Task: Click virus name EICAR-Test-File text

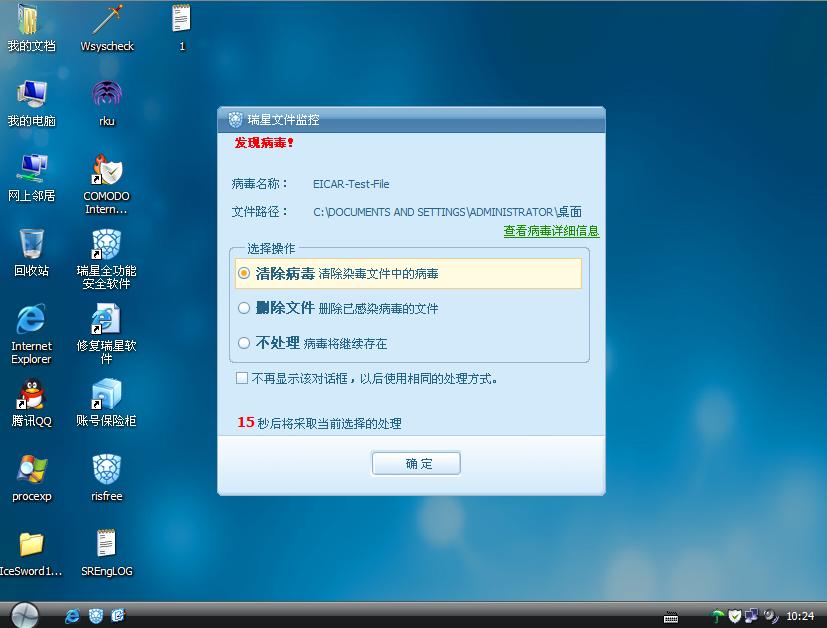Action: [x=351, y=184]
